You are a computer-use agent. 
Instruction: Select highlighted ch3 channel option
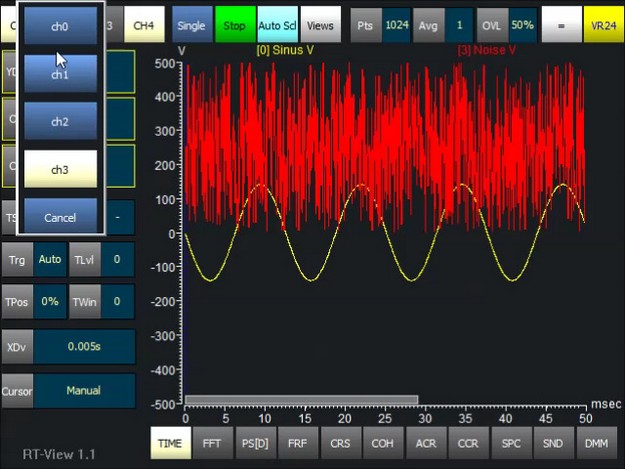(x=60, y=169)
